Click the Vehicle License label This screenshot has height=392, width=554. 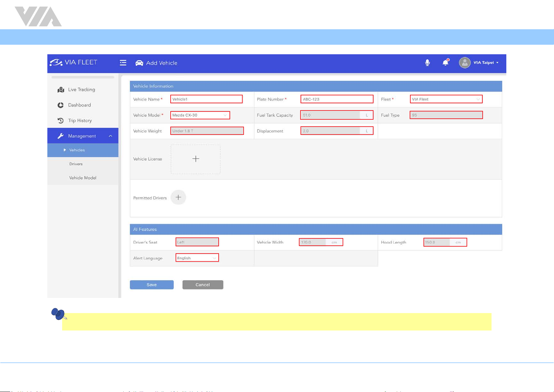point(148,159)
